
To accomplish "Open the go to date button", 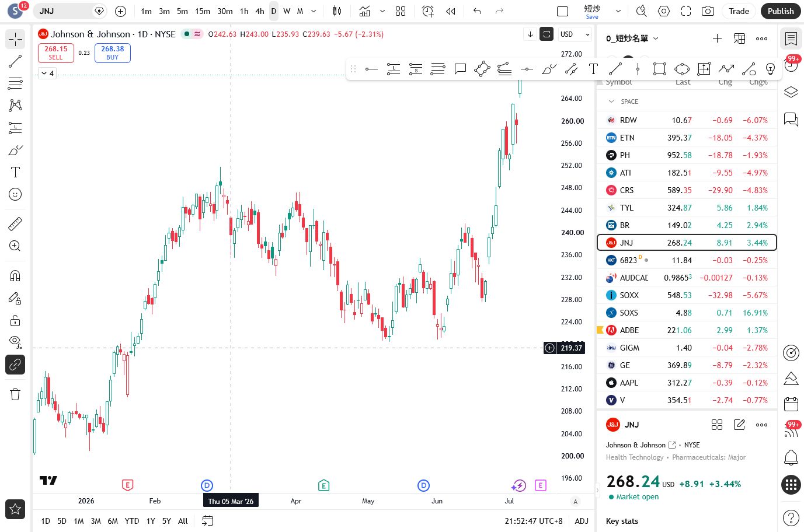I will click(x=207, y=521).
